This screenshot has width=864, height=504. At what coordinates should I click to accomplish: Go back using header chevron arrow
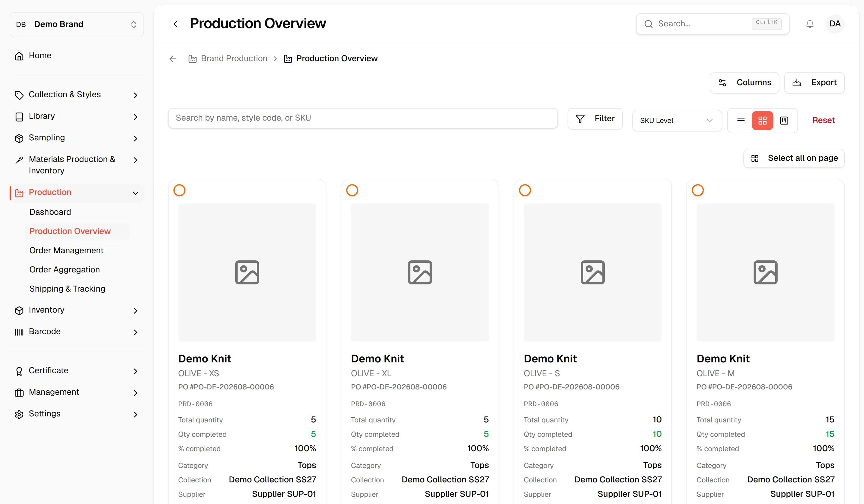pos(175,24)
